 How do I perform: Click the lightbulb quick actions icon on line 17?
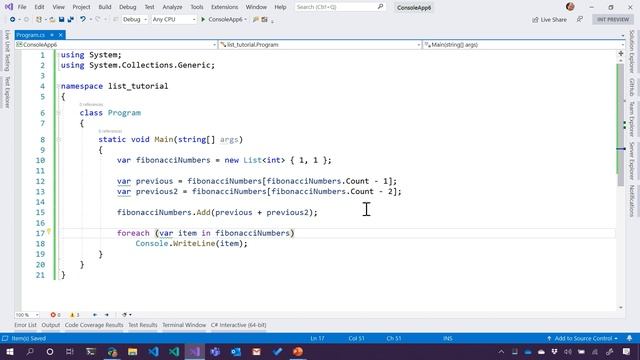click(x=49, y=231)
